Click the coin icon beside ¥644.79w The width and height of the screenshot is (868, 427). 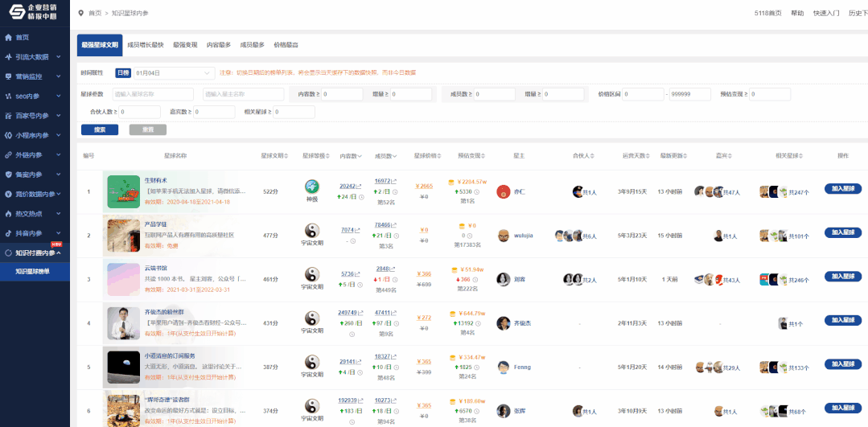453,314
